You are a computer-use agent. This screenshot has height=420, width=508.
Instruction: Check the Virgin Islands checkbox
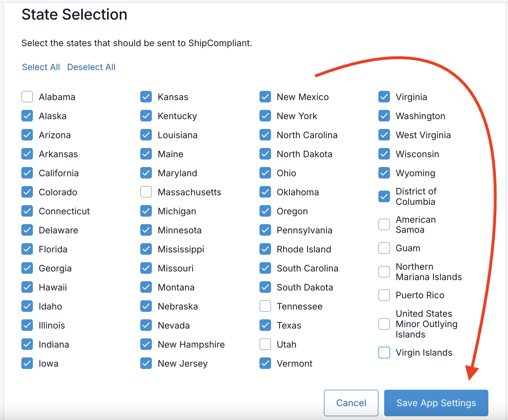point(384,352)
